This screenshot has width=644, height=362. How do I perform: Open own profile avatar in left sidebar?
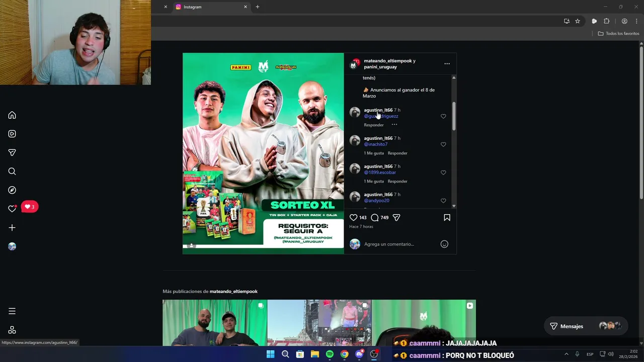[x=12, y=246]
